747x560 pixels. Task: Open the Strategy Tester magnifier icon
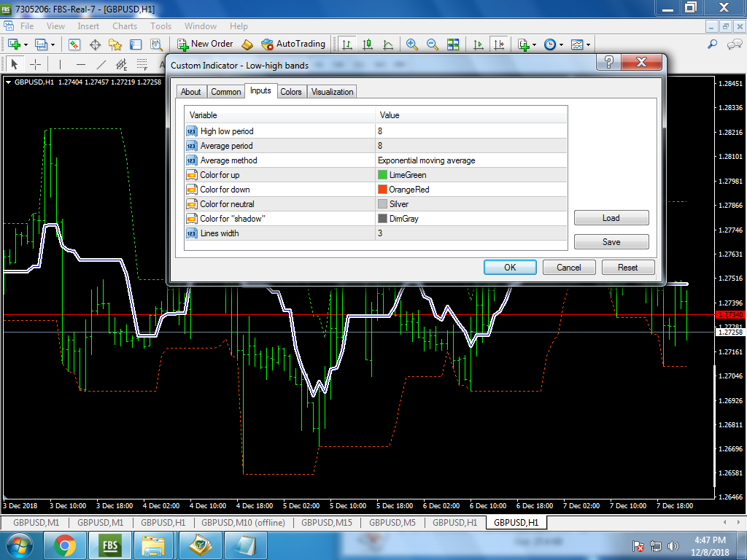tap(156, 44)
